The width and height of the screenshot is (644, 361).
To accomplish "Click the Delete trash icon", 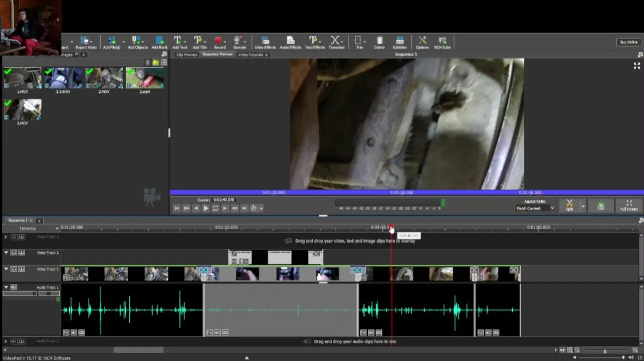I will [x=379, y=43].
